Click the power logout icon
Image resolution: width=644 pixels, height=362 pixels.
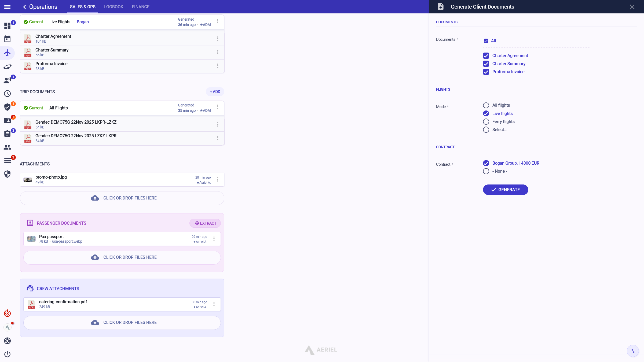click(8, 354)
